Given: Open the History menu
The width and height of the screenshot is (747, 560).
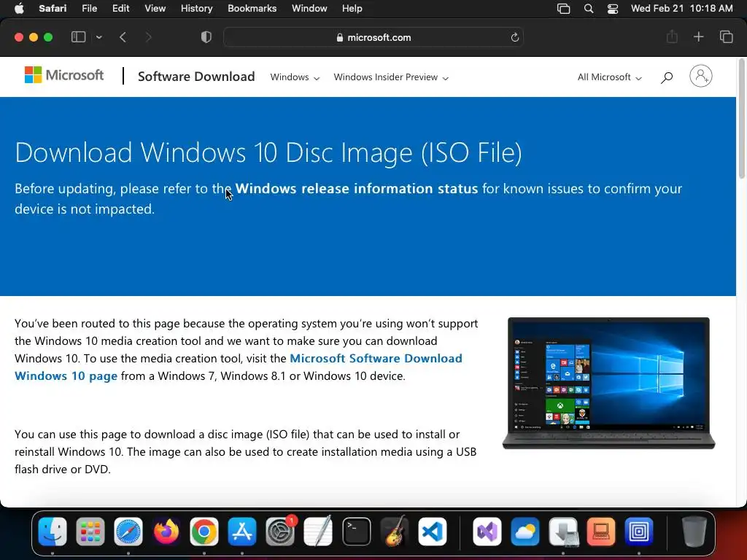Looking at the screenshot, I should tap(196, 9).
